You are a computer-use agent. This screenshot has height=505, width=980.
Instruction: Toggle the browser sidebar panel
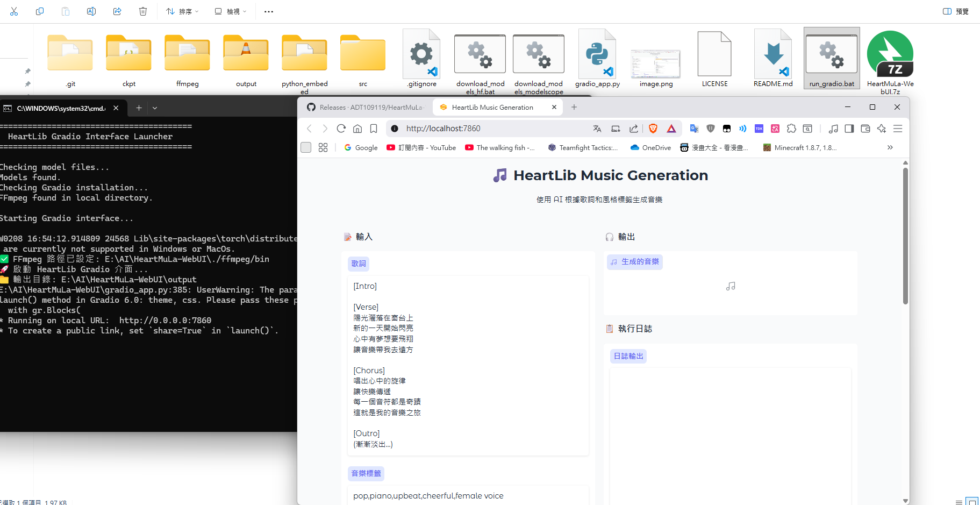point(849,129)
